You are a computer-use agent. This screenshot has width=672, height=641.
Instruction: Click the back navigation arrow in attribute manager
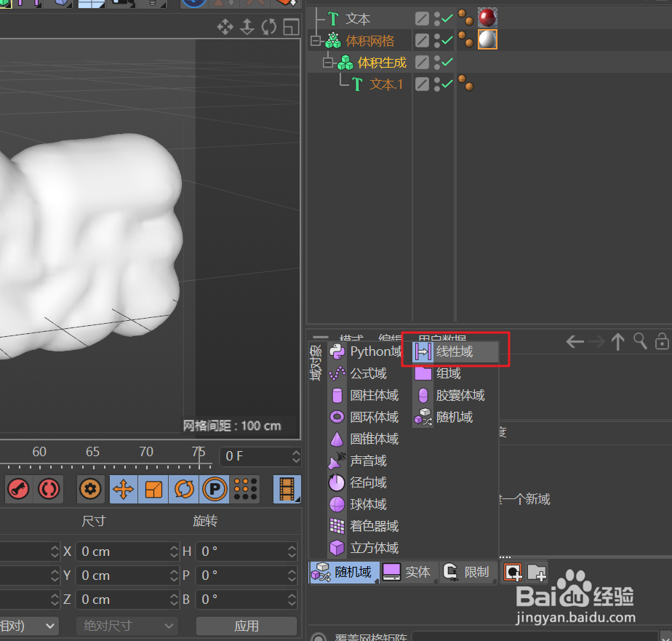pyautogui.click(x=574, y=341)
